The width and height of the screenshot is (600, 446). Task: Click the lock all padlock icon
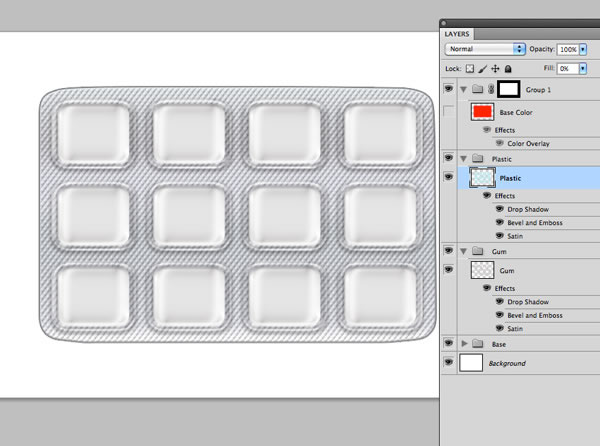pyautogui.click(x=508, y=69)
